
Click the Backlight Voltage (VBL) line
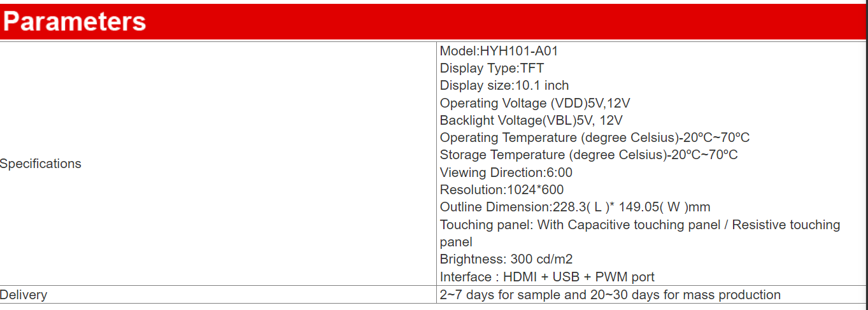(531, 120)
